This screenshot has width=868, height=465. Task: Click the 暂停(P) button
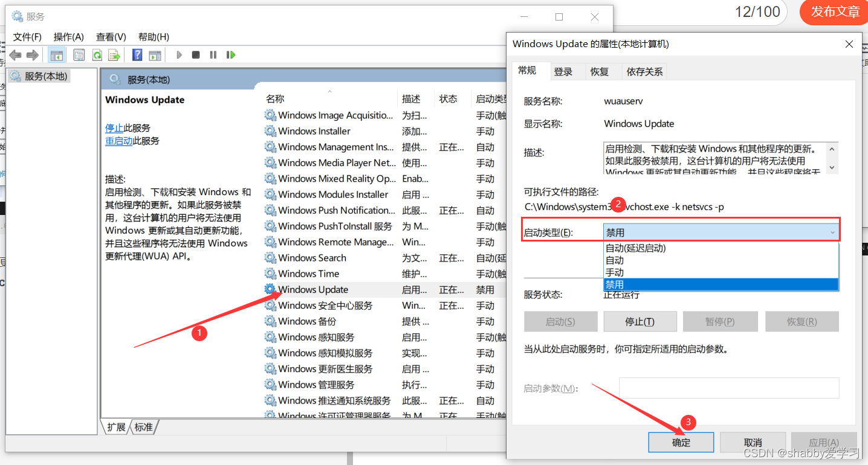coord(719,322)
